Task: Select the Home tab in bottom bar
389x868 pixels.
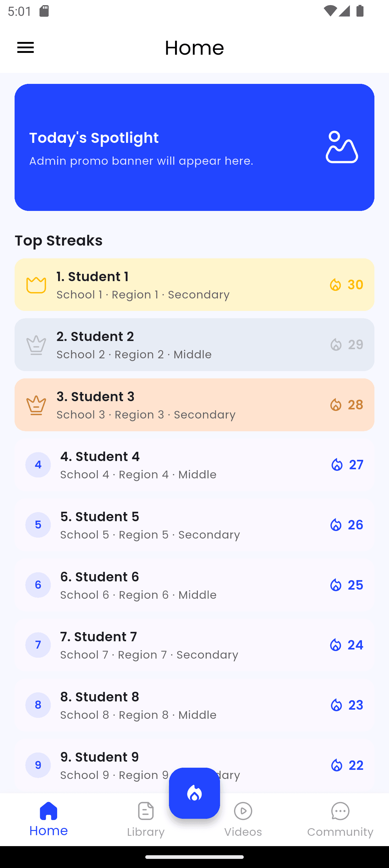Action: tap(49, 819)
